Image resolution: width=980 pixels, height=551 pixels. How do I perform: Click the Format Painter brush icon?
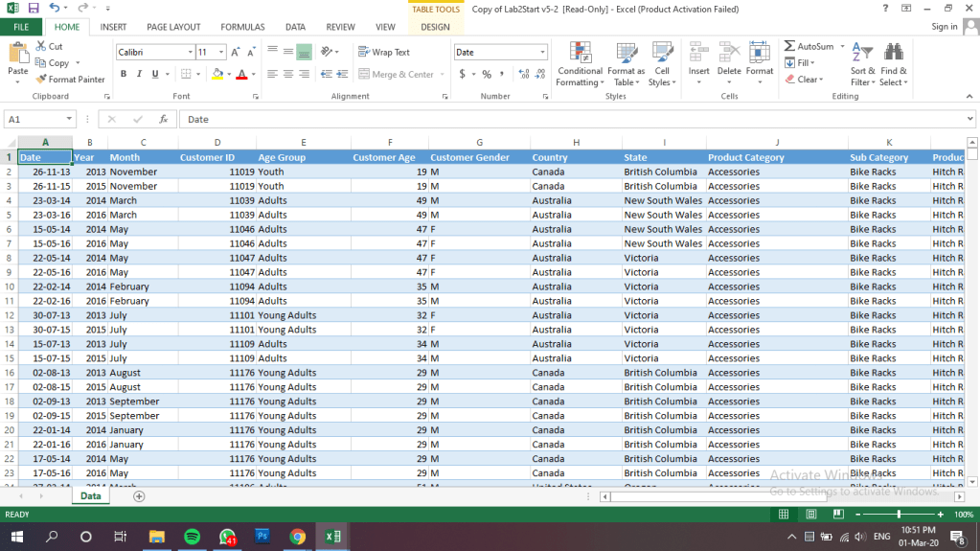point(41,80)
